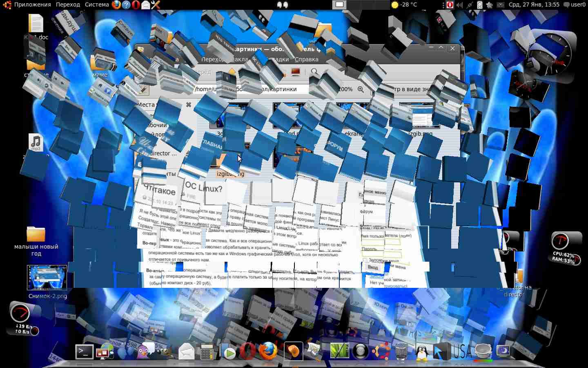
Task: Open the малыши новый год folder on the desktop
Action: click(x=36, y=241)
